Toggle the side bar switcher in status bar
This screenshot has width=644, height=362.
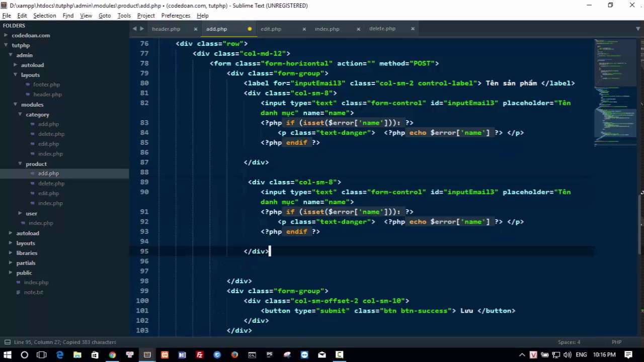(7, 342)
